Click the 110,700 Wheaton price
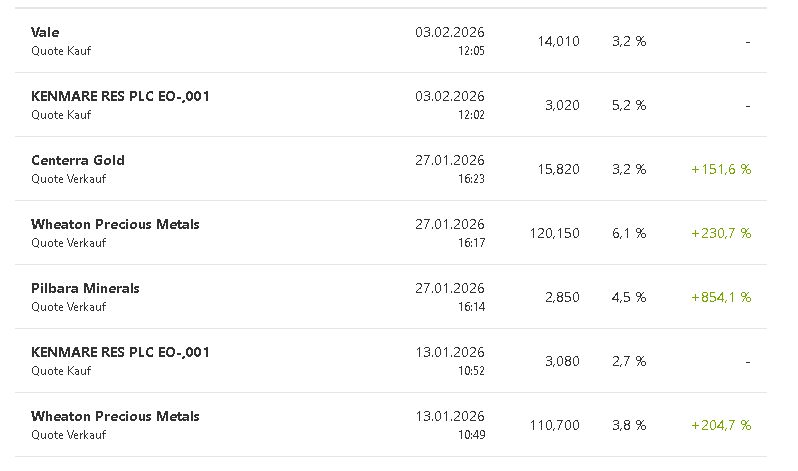Image resolution: width=798 pixels, height=471 pixels. coord(554,426)
